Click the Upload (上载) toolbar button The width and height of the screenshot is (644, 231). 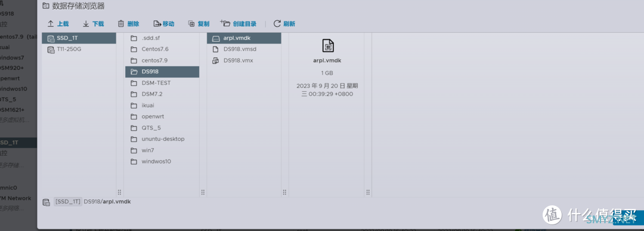(x=58, y=24)
